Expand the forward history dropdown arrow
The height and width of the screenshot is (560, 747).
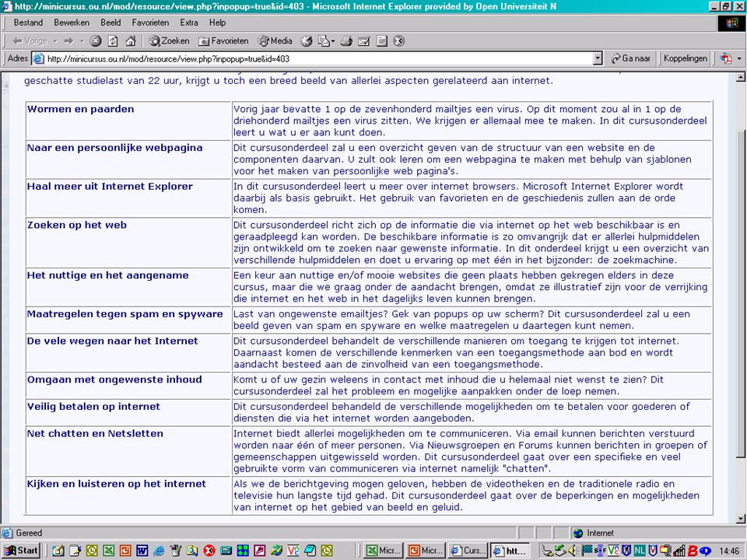point(82,41)
